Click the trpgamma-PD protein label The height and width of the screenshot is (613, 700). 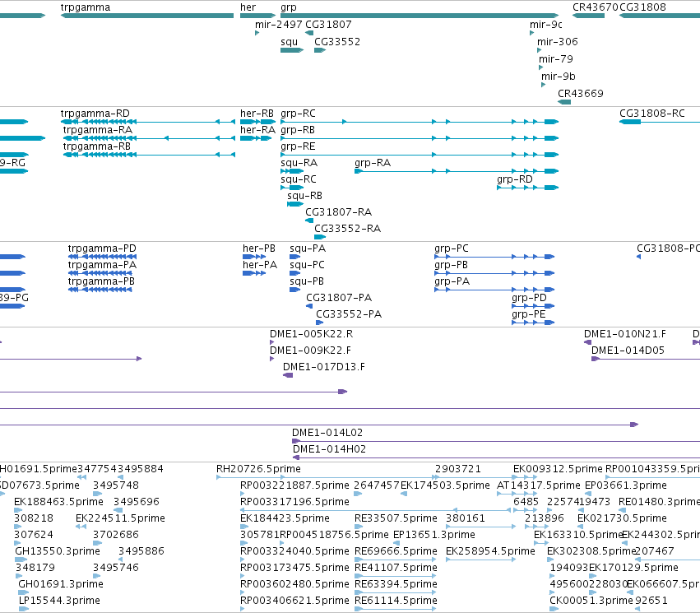pos(102,248)
